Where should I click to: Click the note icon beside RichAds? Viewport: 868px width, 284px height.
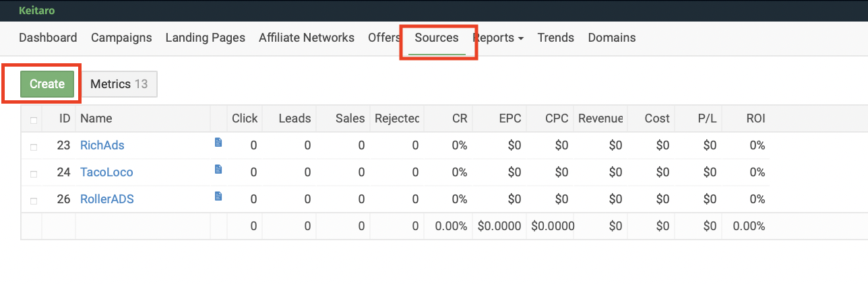[x=218, y=143]
